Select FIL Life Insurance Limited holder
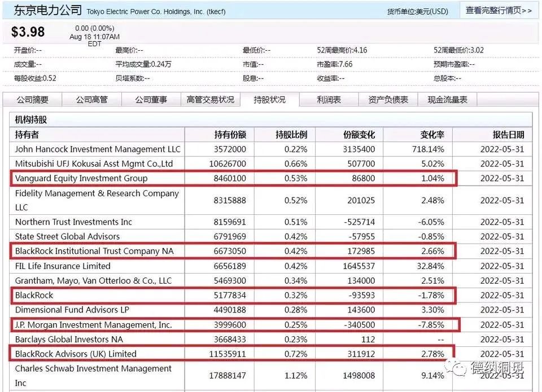 (63, 266)
